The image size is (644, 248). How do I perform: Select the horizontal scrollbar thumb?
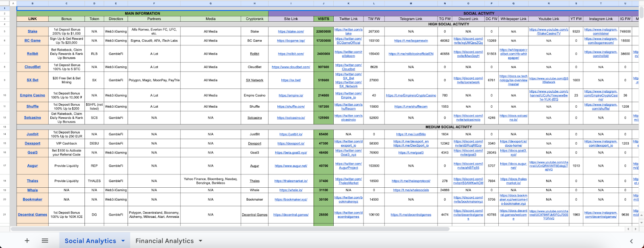click(230, 229)
